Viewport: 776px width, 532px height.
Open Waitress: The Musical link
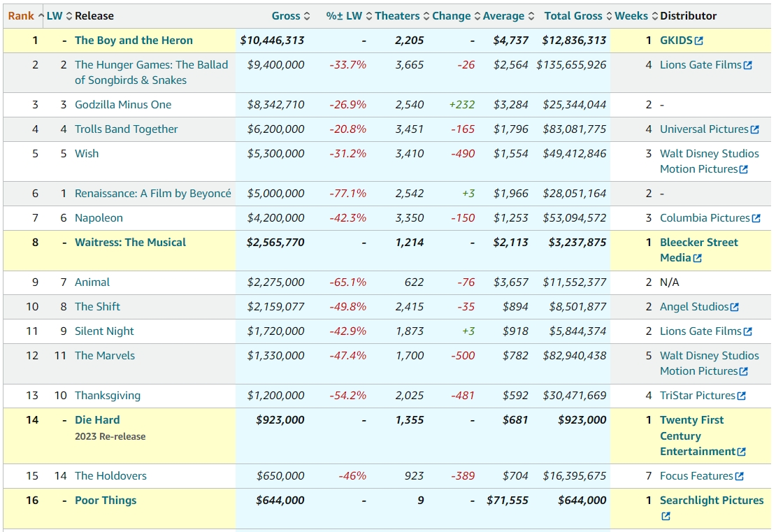130,243
